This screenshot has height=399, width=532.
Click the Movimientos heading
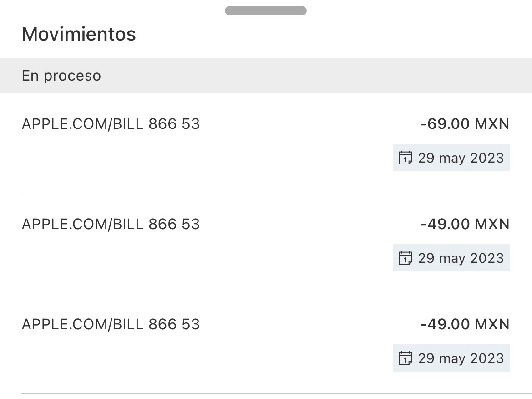79,34
